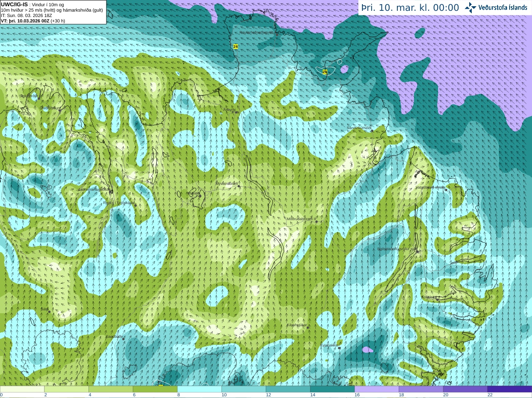
Task: Select the Sandvíkurheiði station label
Action: (x=359, y=128)
